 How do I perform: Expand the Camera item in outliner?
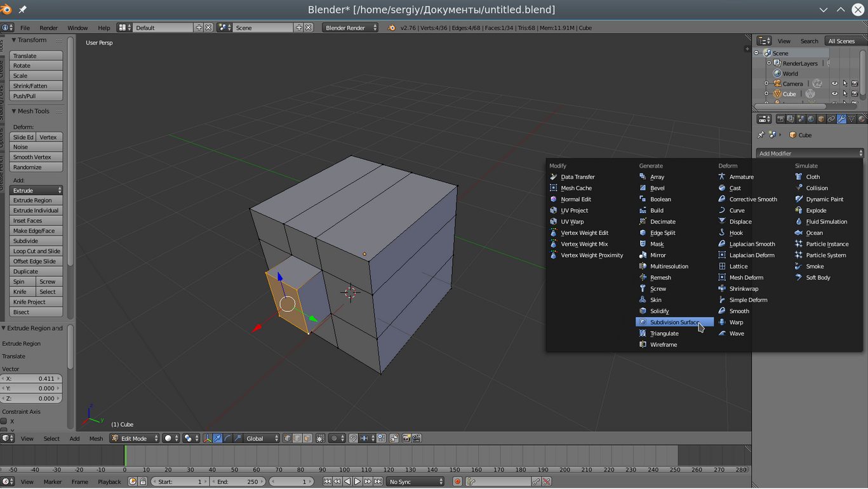[x=766, y=84]
